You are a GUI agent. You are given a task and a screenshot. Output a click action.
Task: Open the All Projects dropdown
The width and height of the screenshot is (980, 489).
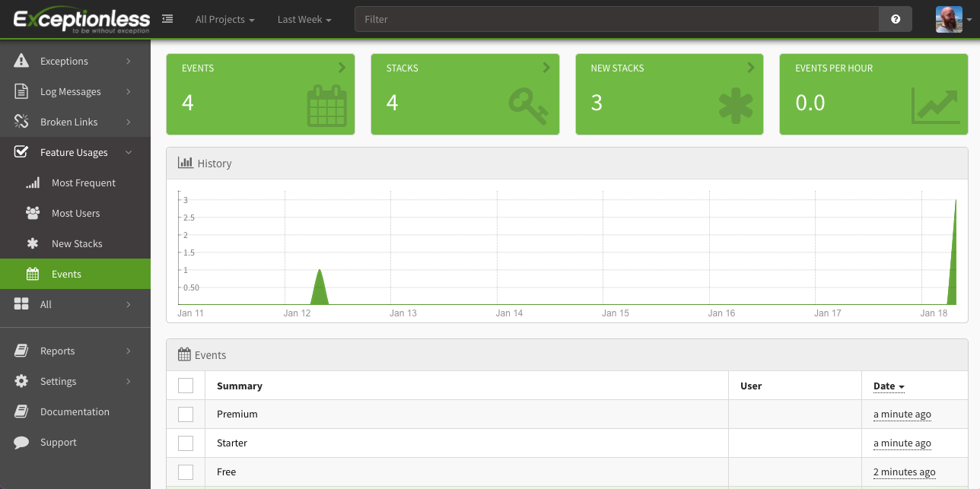click(x=224, y=19)
